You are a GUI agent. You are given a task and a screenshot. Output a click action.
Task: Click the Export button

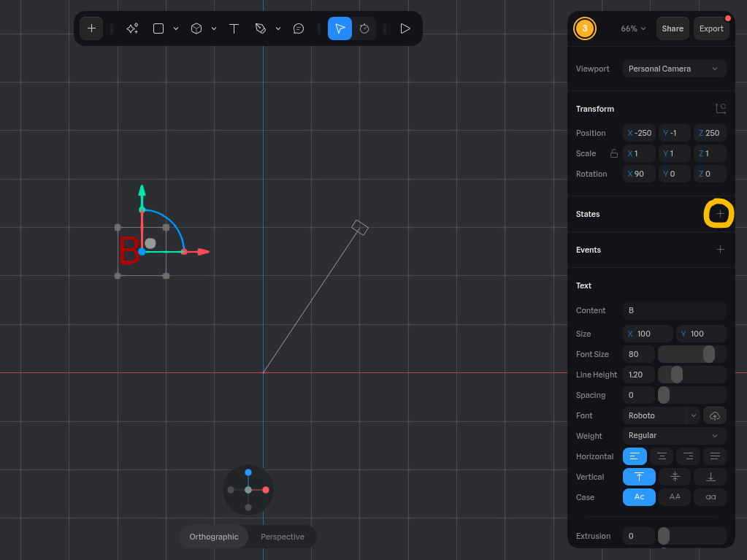click(711, 28)
